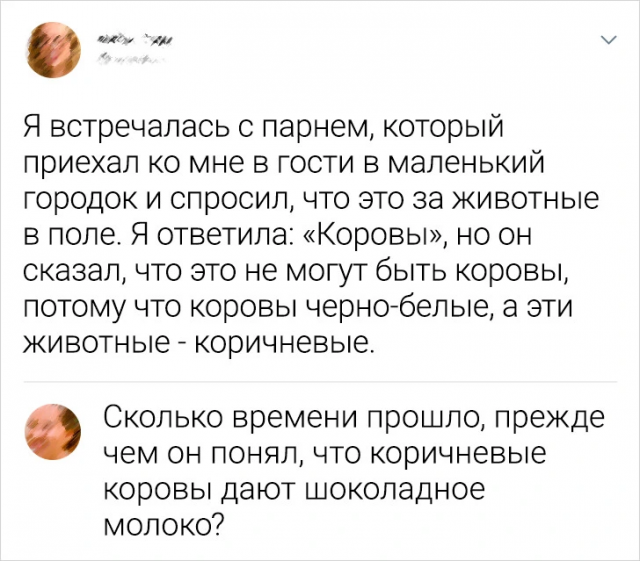
Task: Open the blurred author handle below name
Action: click(x=131, y=62)
